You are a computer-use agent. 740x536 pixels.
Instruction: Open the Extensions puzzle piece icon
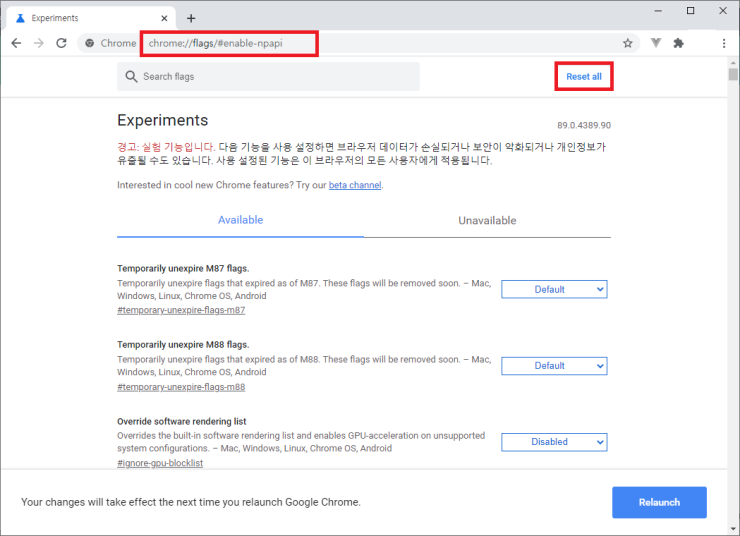pyautogui.click(x=679, y=43)
